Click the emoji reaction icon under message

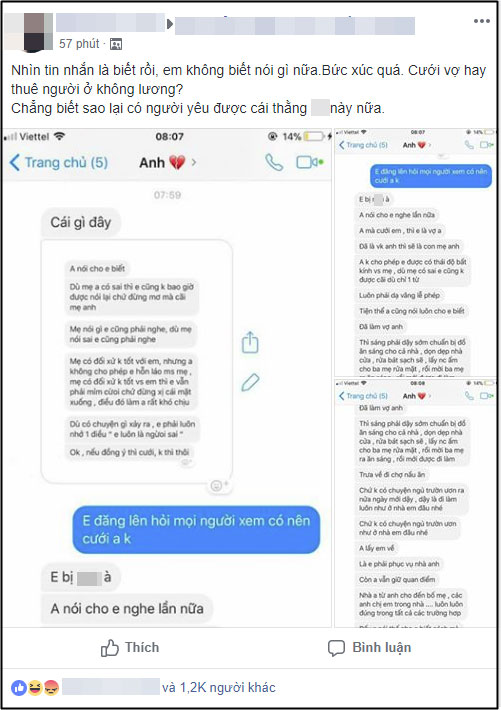pos(219,485)
